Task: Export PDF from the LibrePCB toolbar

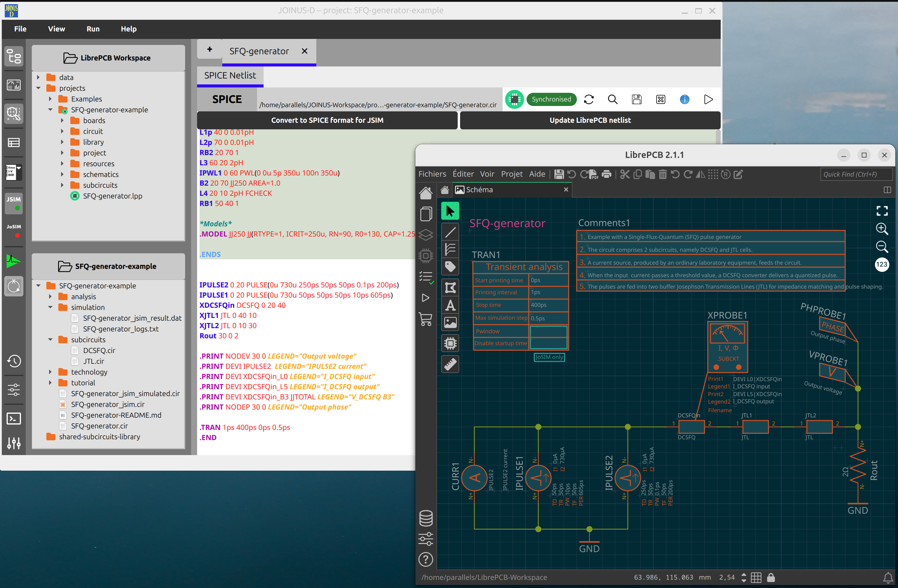Action: point(593,174)
